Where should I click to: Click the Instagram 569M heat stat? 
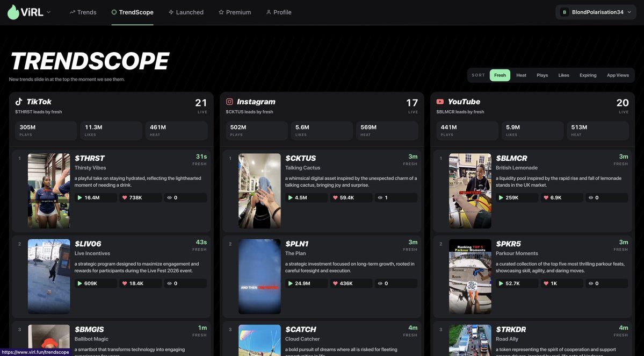[x=387, y=131]
